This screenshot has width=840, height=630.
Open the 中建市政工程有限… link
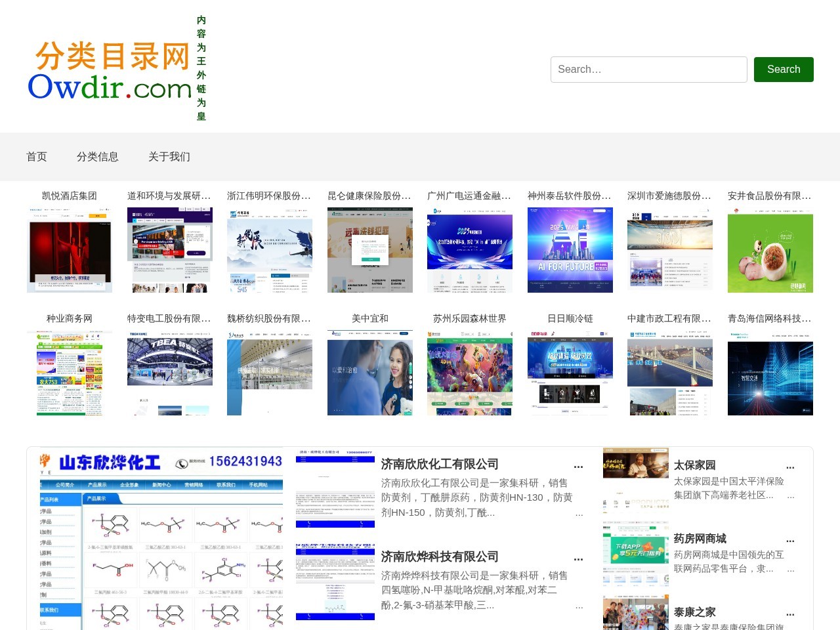click(669, 318)
